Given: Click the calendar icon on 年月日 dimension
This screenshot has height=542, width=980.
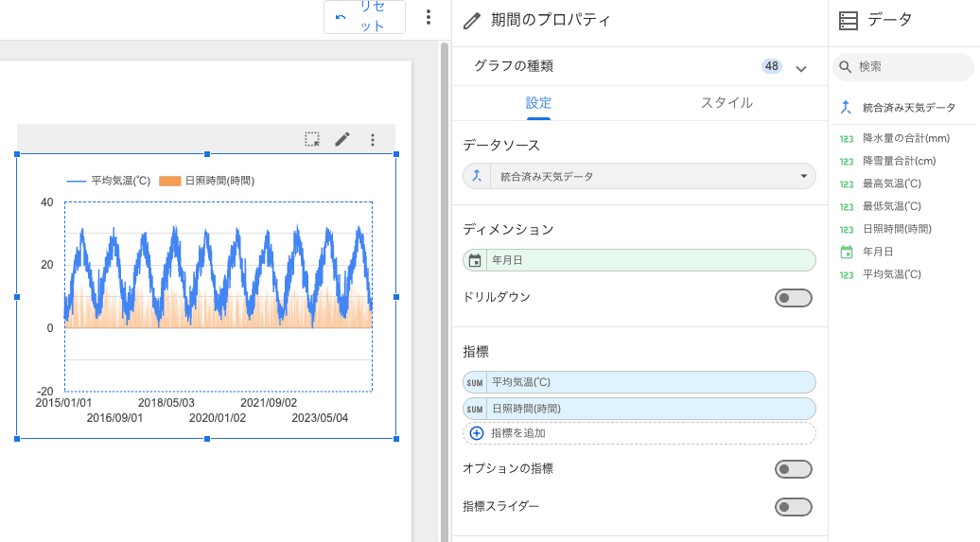Looking at the screenshot, I should pos(475,260).
